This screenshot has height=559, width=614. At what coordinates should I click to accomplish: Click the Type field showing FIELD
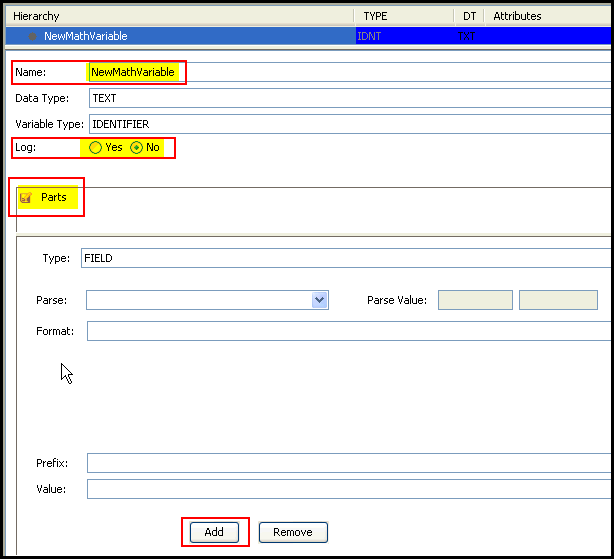346,258
